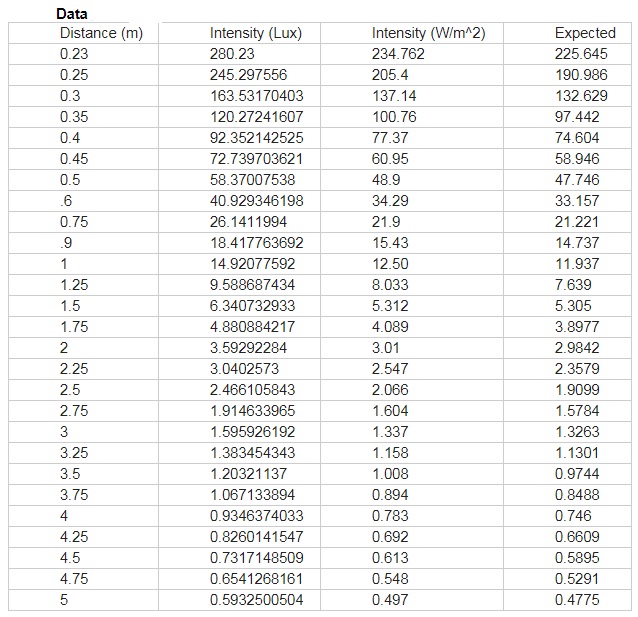This screenshot has height=617, width=638.
Task: Select the Lux value 0.9346374033
Action: pyautogui.click(x=256, y=516)
